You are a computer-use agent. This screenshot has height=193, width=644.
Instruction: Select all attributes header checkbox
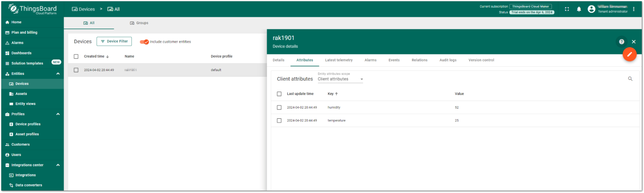coord(279,94)
